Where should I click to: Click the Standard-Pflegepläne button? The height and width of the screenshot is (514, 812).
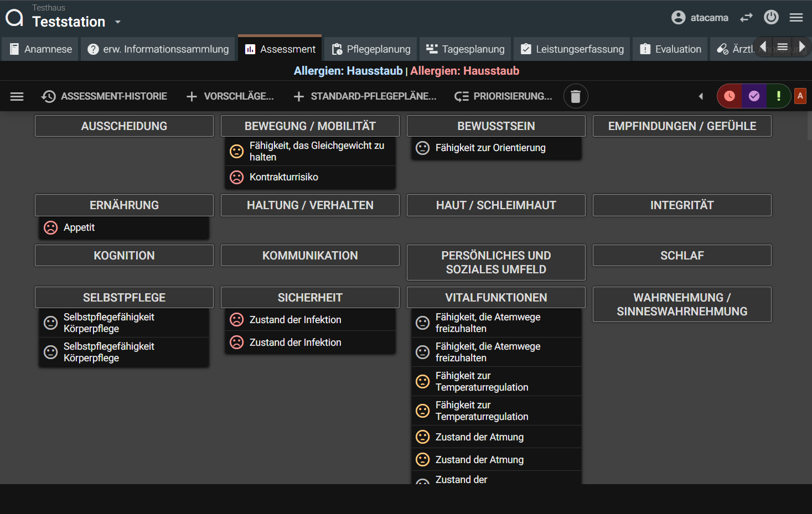point(365,96)
